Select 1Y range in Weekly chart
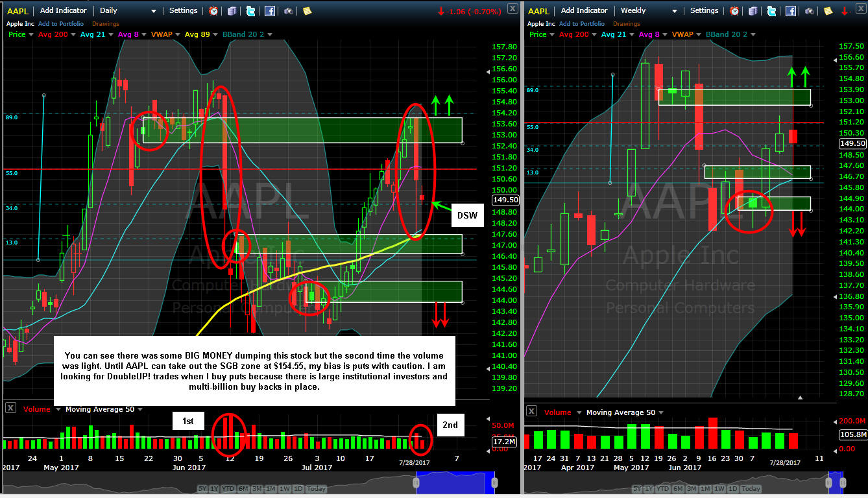The height and width of the screenshot is (498, 868). tap(649, 489)
